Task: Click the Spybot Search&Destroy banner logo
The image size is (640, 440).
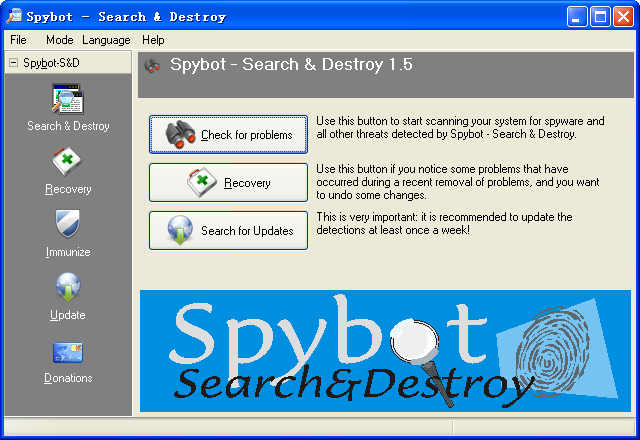Action: click(x=385, y=352)
